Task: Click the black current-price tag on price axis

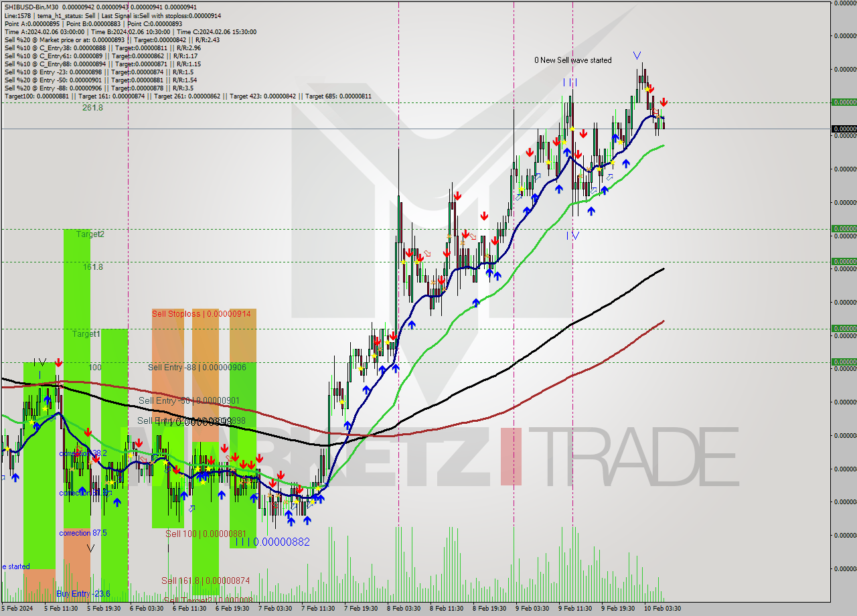Action: point(844,129)
